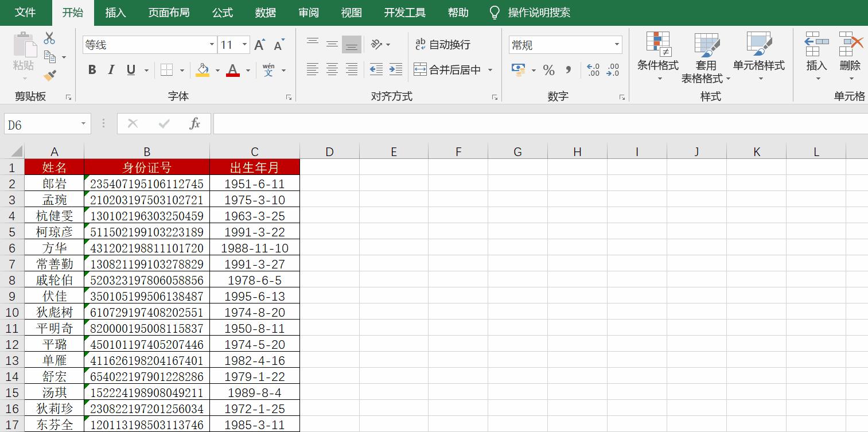
Task: Apply underline formatting
Action: (130, 70)
